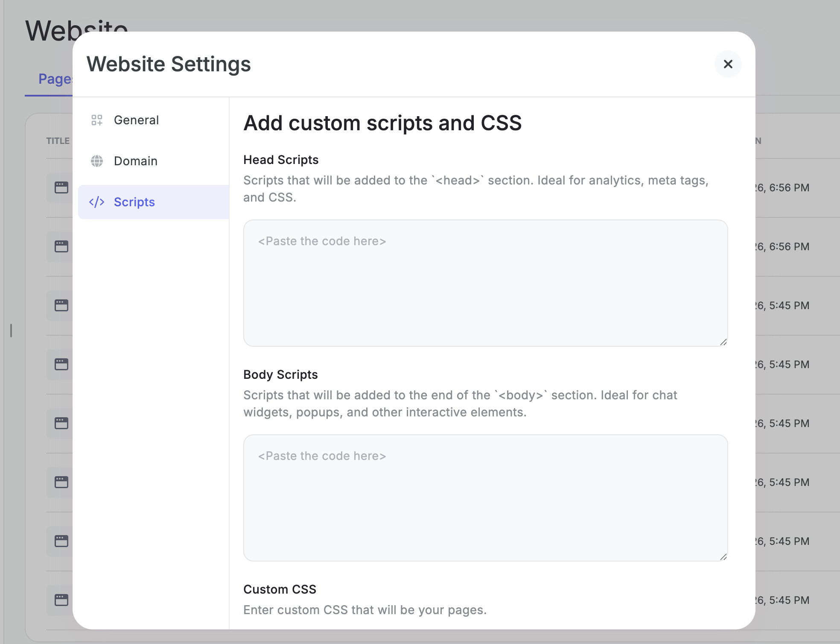This screenshot has width=840, height=644.
Task: Click the fourth page row icon
Action: pyautogui.click(x=61, y=364)
